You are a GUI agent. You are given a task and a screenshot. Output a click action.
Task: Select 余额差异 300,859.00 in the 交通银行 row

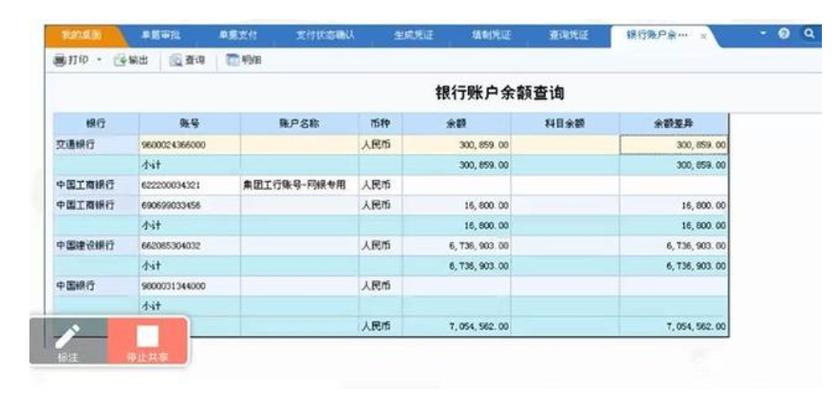pyautogui.click(x=674, y=145)
